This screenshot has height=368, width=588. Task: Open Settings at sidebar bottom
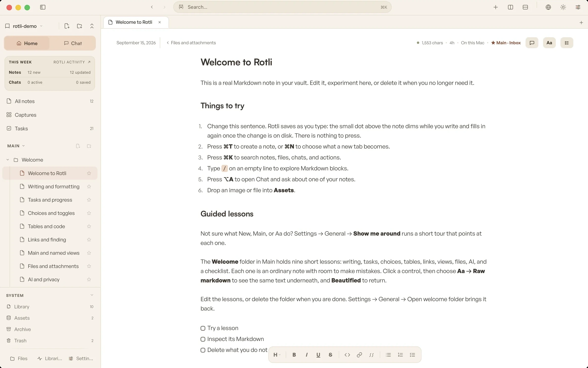pyautogui.click(x=81, y=358)
